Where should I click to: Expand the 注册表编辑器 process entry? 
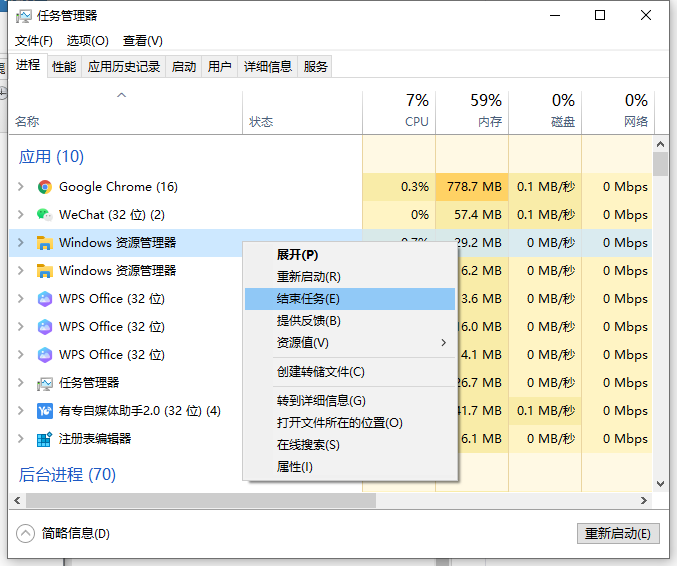tap(21, 439)
